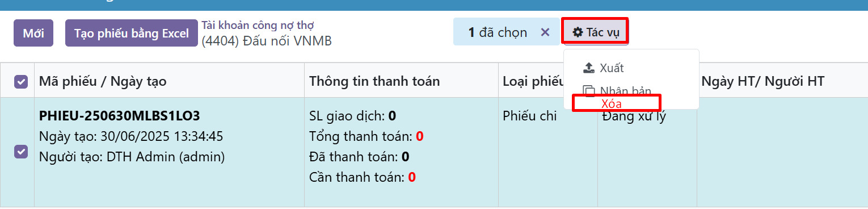Click Tạo phiếu bằng Excel button

132,33
